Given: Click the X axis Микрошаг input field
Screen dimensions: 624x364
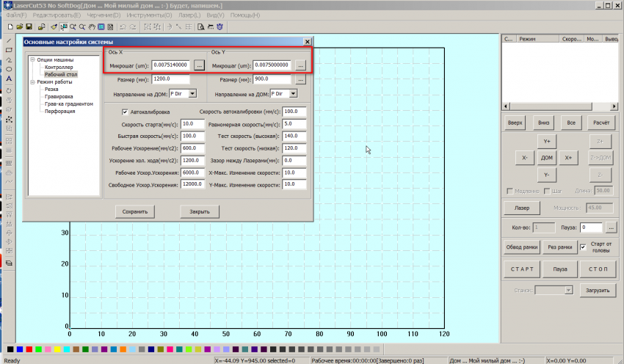Looking at the screenshot, I should click(173, 65).
